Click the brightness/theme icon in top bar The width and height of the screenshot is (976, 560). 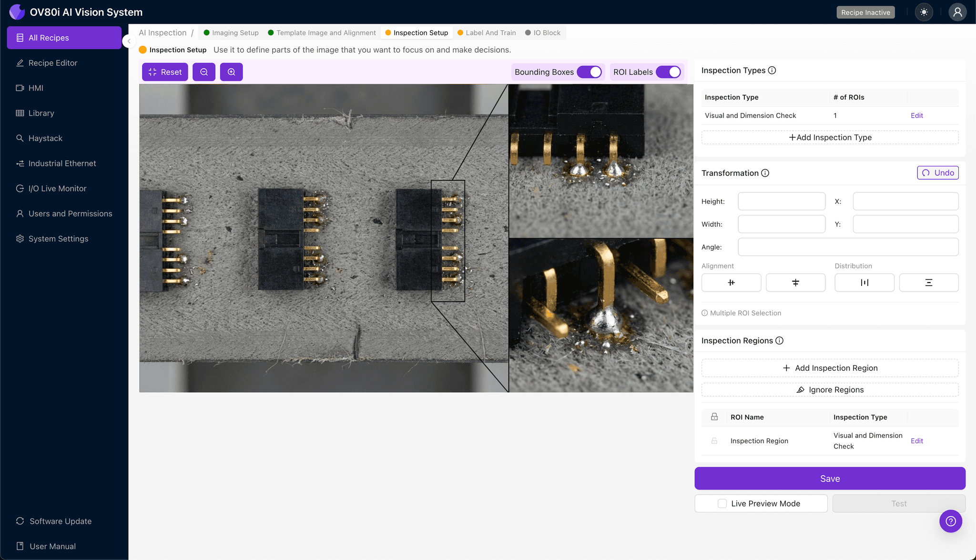(924, 12)
